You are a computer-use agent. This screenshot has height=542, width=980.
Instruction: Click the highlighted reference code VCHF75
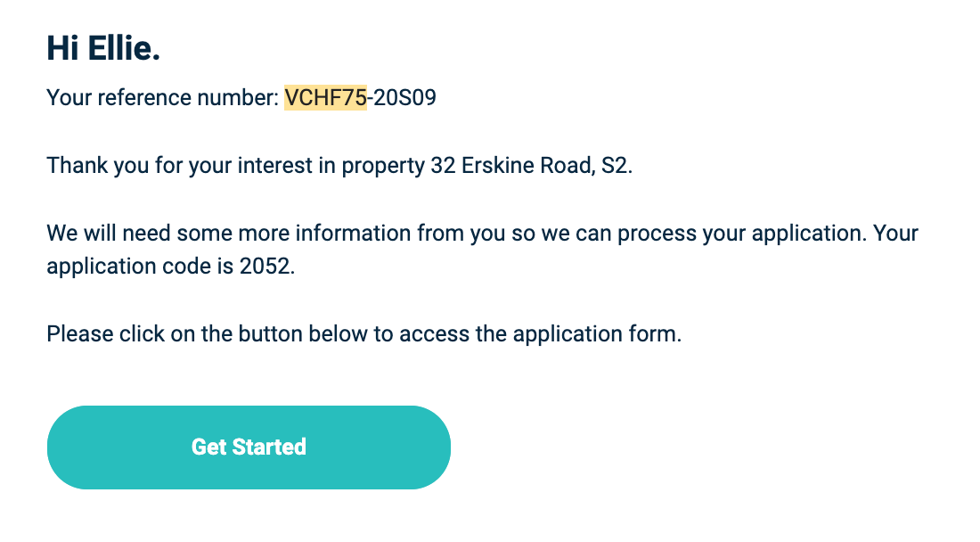325,97
